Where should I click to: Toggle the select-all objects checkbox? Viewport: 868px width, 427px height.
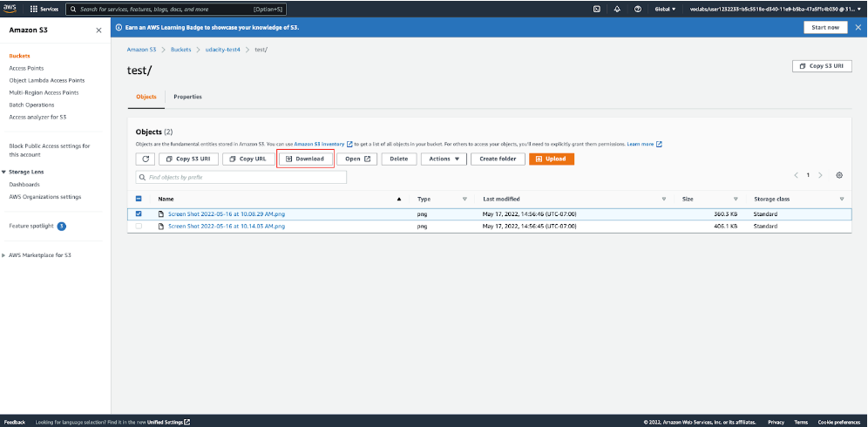[x=139, y=199]
